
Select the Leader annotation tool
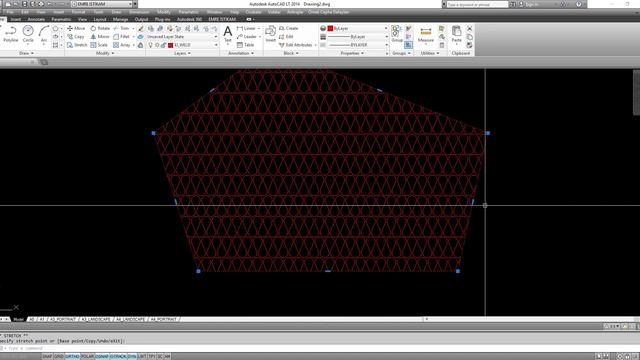pos(247,37)
